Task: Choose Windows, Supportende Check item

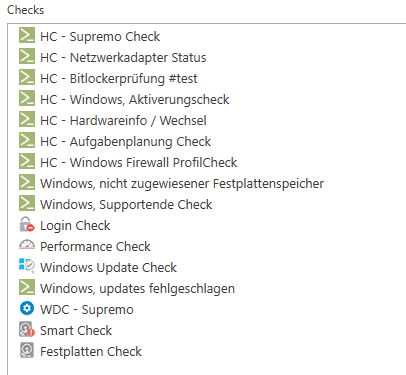Action: coord(126,205)
